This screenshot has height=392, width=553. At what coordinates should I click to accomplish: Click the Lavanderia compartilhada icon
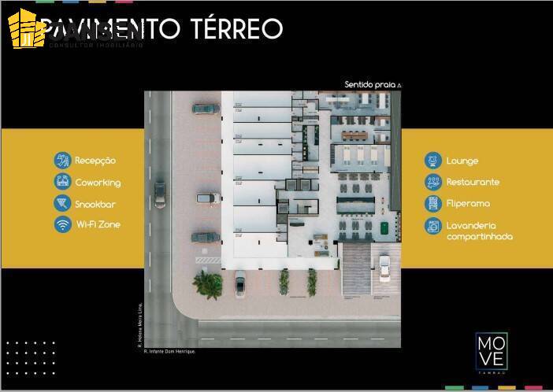(433, 226)
